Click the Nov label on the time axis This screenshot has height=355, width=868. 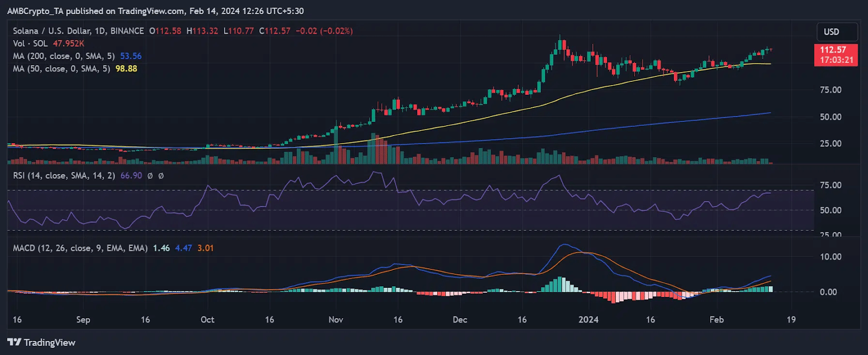[336, 320]
